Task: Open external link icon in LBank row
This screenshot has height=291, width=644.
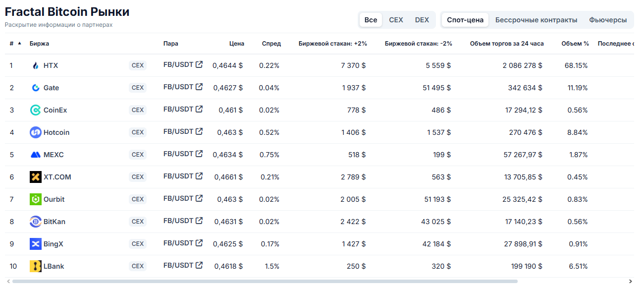Action: pyautogui.click(x=199, y=265)
